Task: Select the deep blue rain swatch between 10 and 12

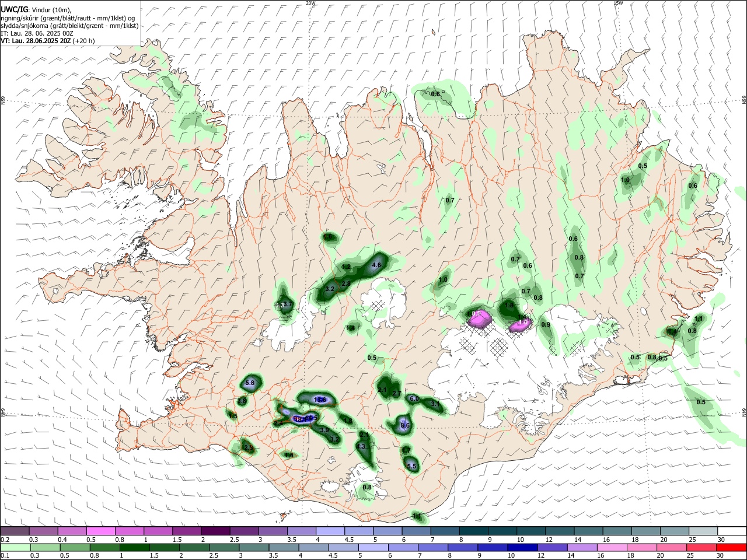Action: (x=522, y=547)
